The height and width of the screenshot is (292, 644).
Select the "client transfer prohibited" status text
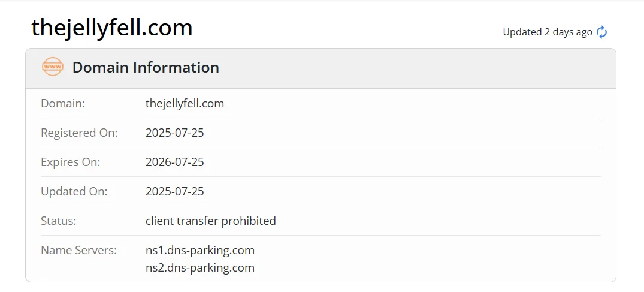pyautogui.click(x=210, y=221)
